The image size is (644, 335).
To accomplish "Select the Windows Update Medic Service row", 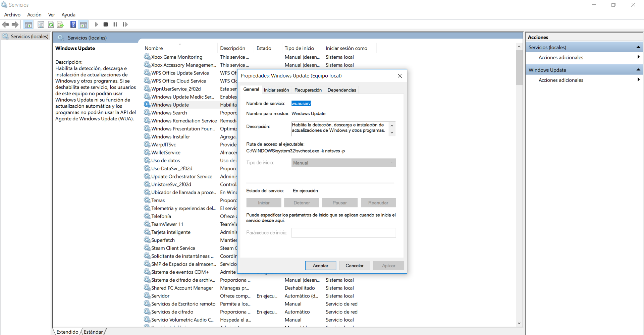I will [182, 97].
